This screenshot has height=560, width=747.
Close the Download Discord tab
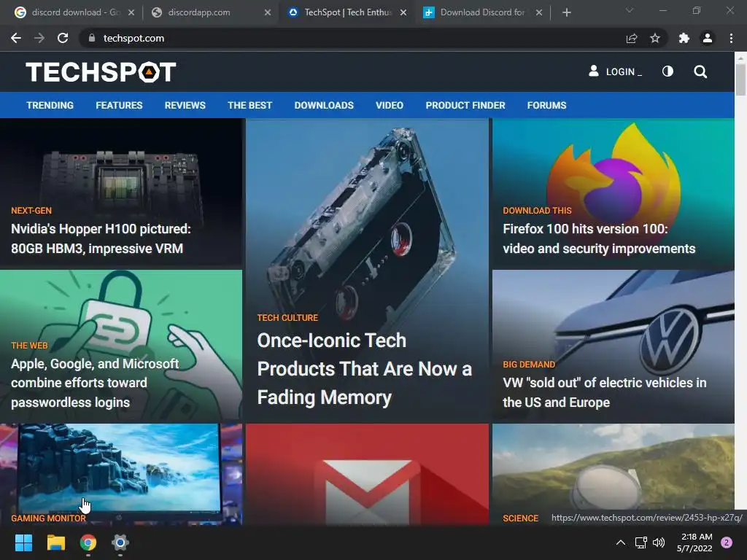point(539,12)
